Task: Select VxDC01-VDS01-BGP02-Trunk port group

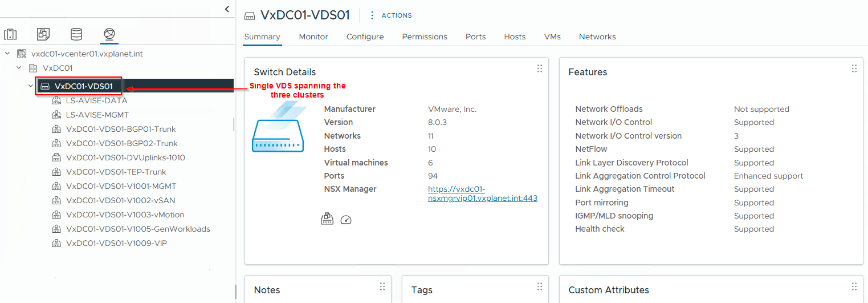Action: click(x=122, y=143)
